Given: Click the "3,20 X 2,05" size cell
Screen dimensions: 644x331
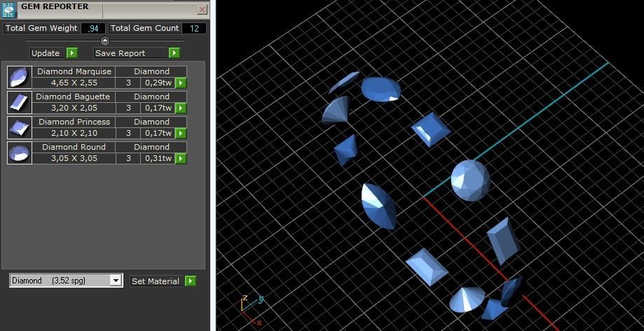Looking at the screenshot, I should (x=74, y=108).
